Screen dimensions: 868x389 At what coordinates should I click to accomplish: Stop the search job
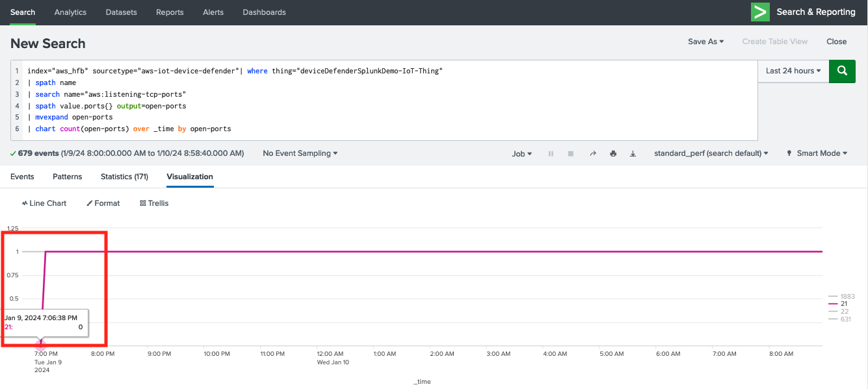click(x=570, y=153)
